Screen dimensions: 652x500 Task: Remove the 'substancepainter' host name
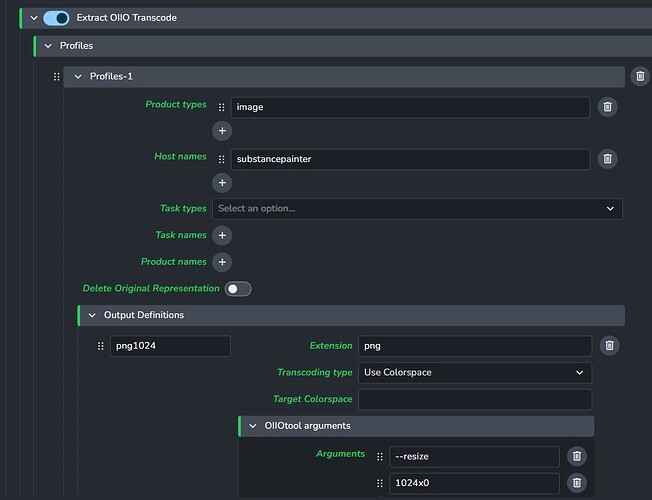[608, 159]
